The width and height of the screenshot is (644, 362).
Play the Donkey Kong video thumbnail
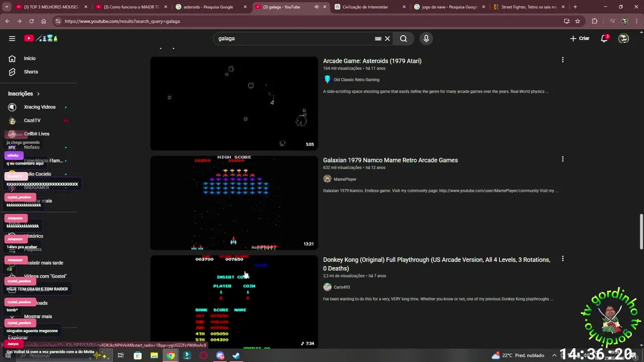coord(234,302)
